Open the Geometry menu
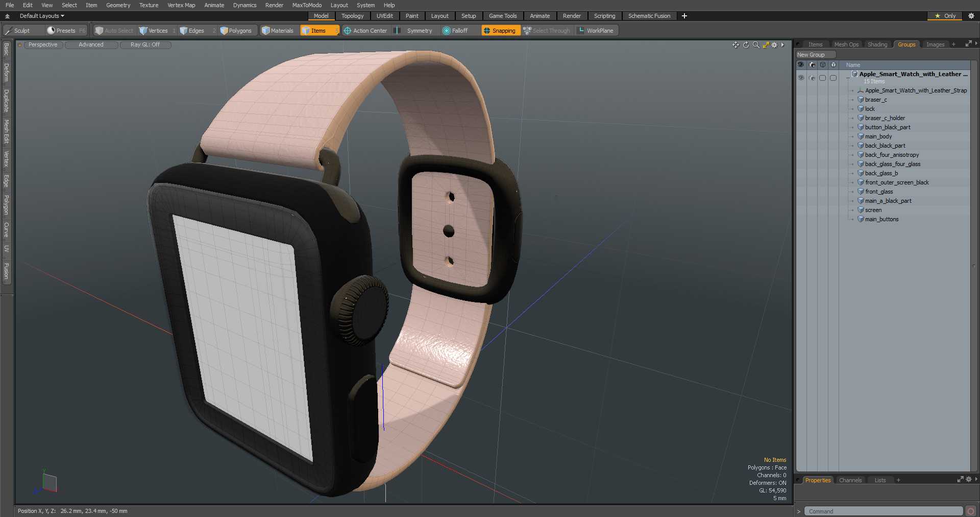 118,5
